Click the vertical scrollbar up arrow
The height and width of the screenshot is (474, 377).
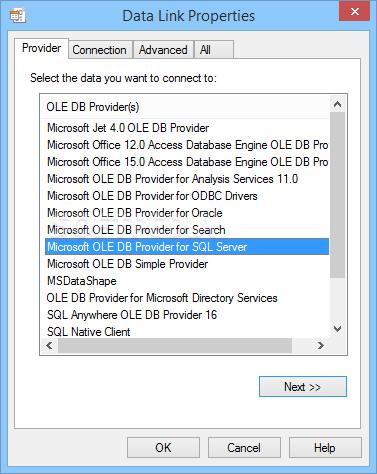(x=338, y=104)
